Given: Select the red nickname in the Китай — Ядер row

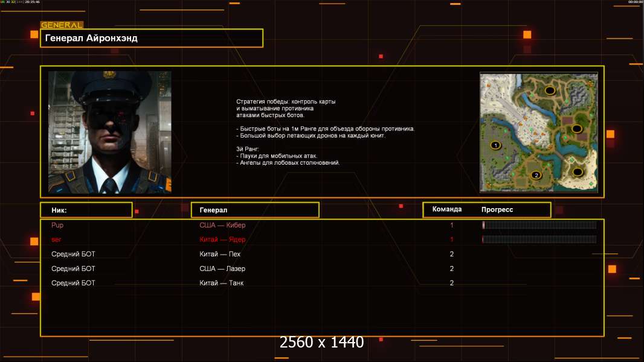Looking at the screenshot, I should [x=56, y=240].
